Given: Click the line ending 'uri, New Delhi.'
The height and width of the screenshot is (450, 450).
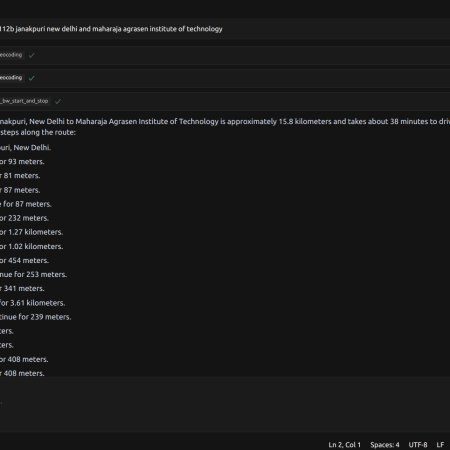Looking at the screenshot, I should [25, 147].
